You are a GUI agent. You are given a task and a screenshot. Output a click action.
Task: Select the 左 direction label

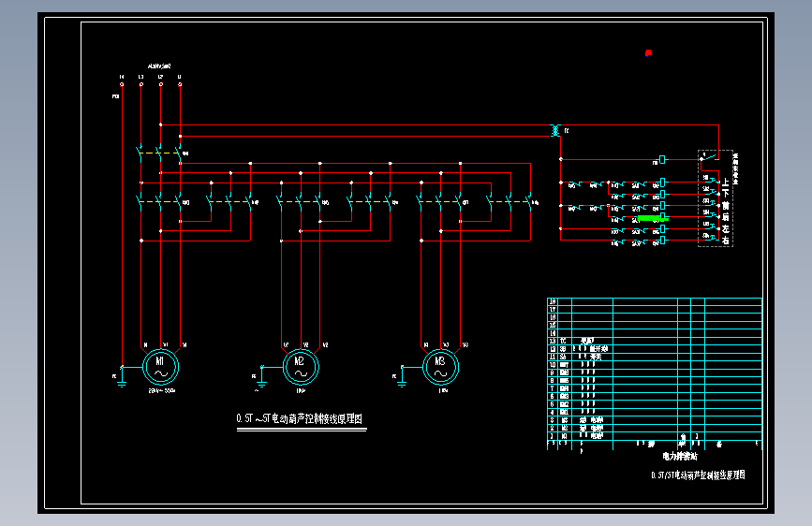click(x=726, y=228)
